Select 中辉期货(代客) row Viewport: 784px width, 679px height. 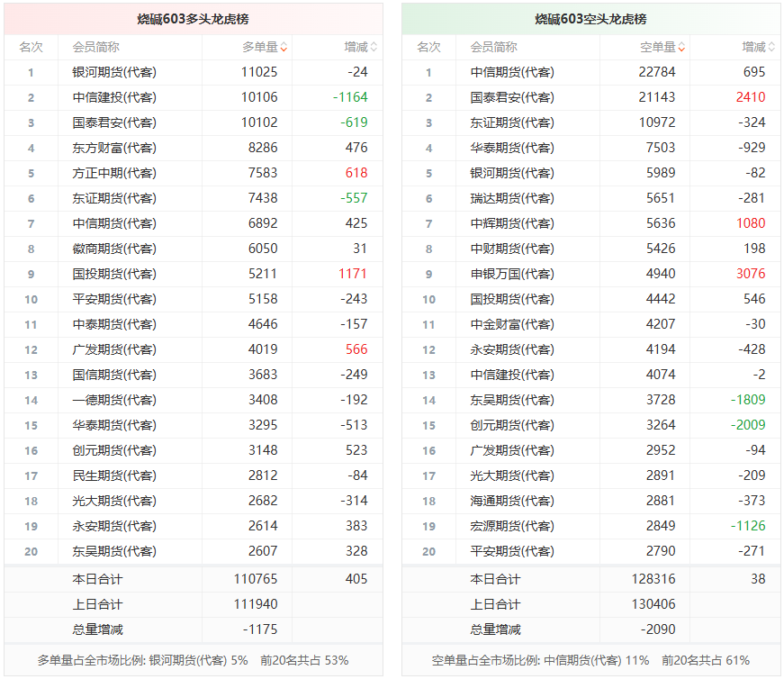coord(591,223)
